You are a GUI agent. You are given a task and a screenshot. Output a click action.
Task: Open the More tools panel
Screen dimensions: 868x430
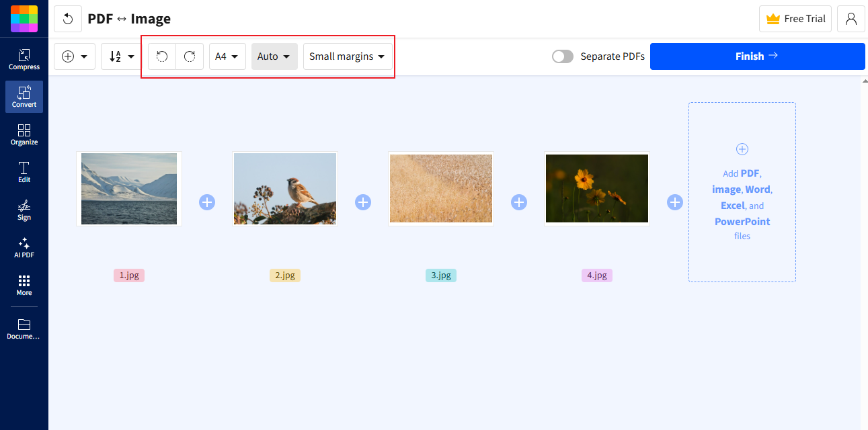[x=24, y=286]
